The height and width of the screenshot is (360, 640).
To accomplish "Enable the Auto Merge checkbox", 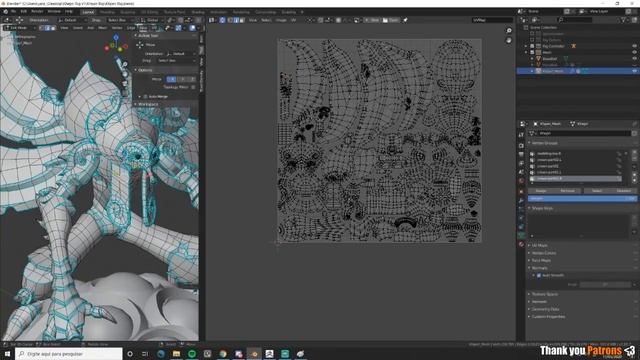I will 146,97.
